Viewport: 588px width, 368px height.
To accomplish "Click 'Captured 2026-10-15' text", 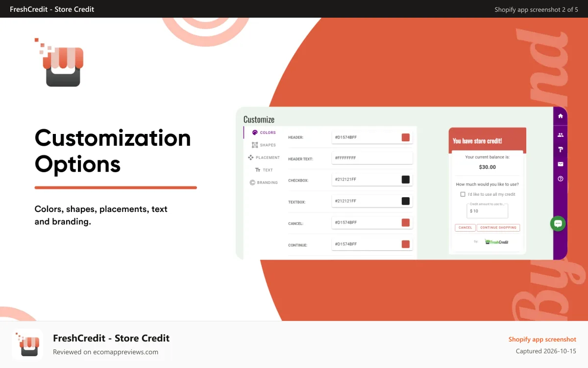I will pos(546,351).
